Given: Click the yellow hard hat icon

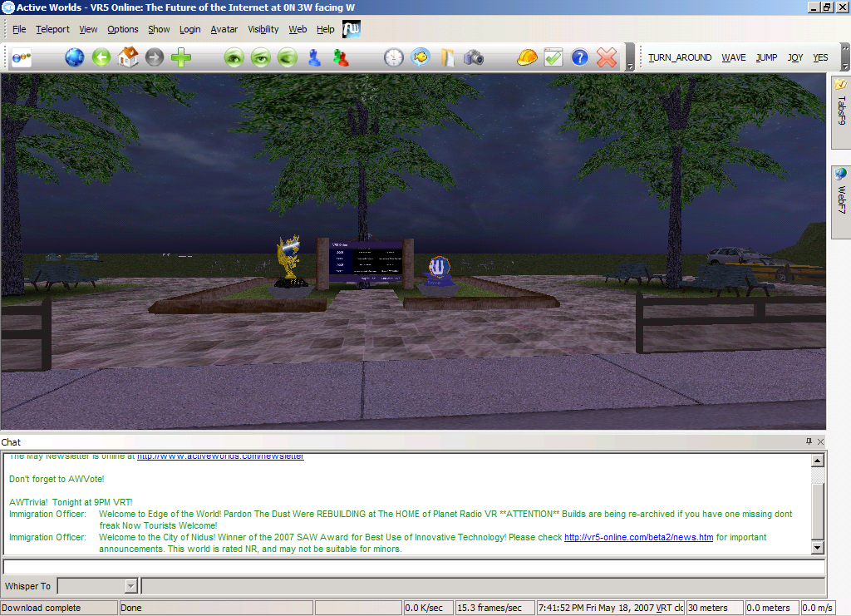Looking at the screenshot, I should pos(526,57).
